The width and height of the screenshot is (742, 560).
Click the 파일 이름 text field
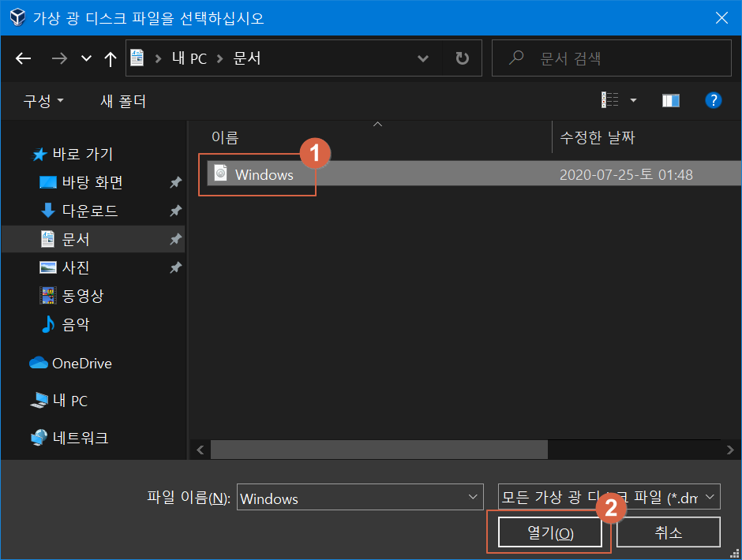coord(360,497)
